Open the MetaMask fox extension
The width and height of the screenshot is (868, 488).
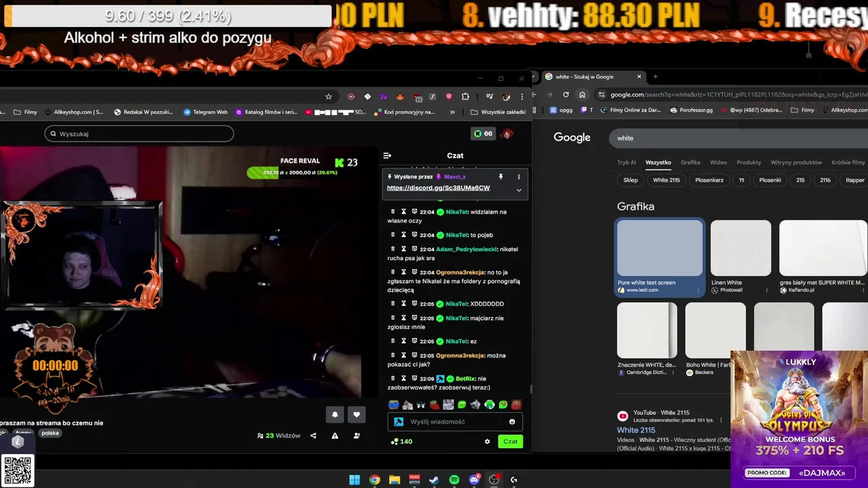[x=400, y=96]
